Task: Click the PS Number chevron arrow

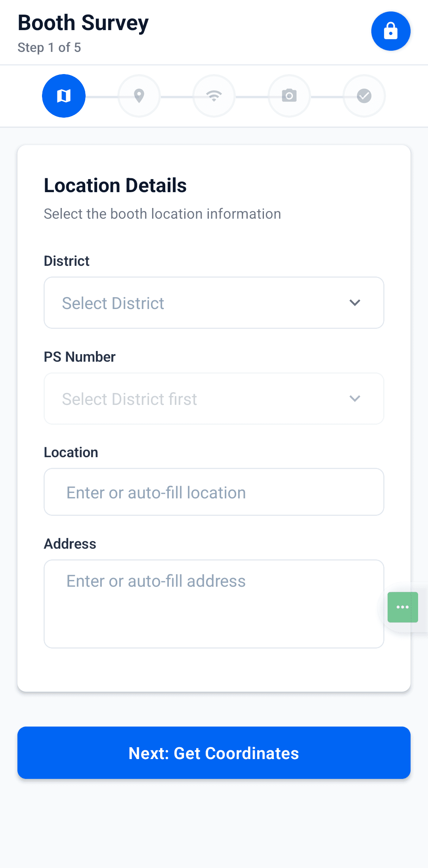Action: 355,399
